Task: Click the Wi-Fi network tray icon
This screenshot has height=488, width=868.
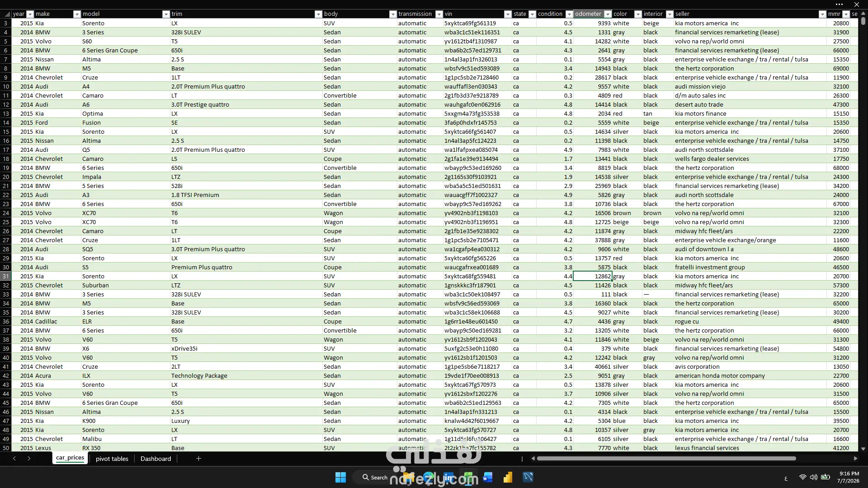Action: (802, 477)
